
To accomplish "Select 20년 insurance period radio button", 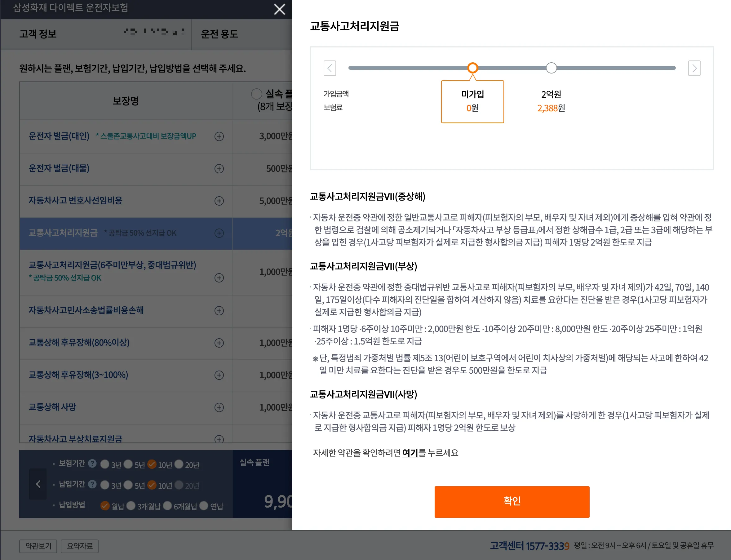I will (179, 464).
